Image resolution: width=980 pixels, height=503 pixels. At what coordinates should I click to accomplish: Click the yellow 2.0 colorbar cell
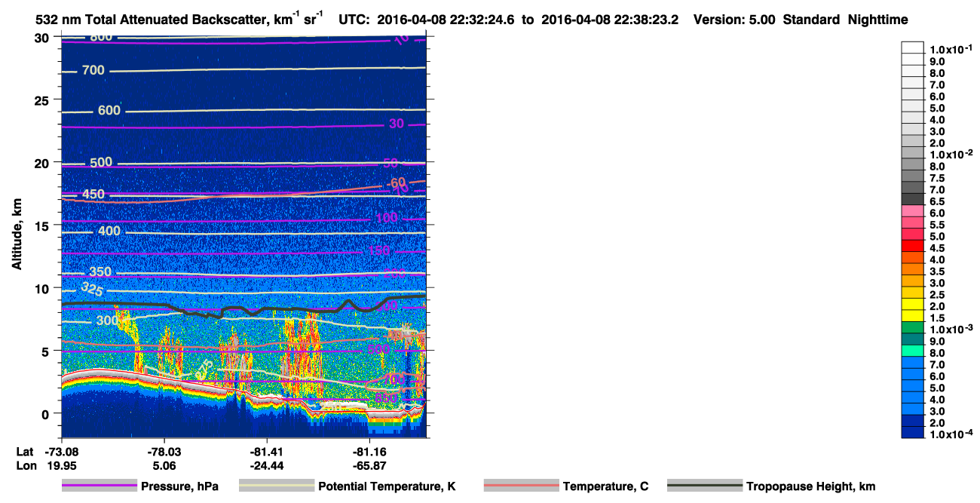coord(912,304)
